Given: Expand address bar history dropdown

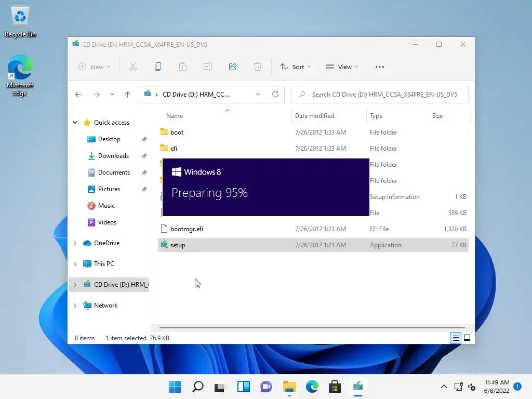Looking at the screenshot, I should click(258, 95).
